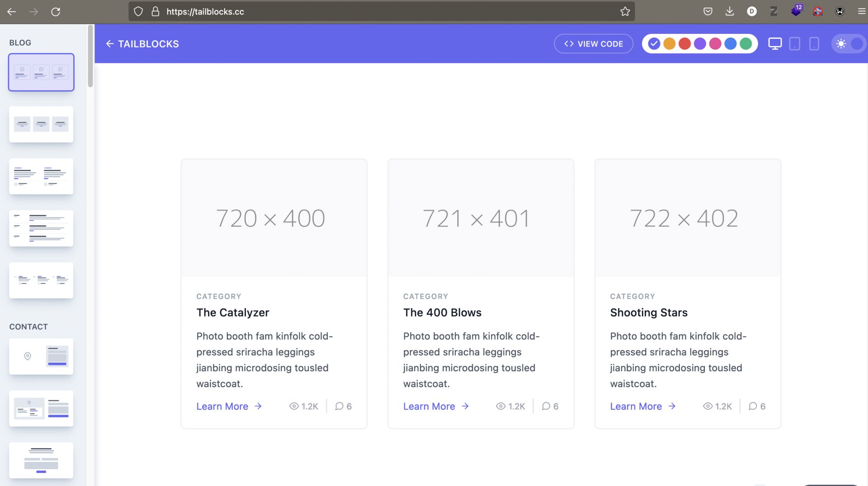
Task: Switch to tablet preview mode
Action: pyautogui.click(x=794, y=44)
